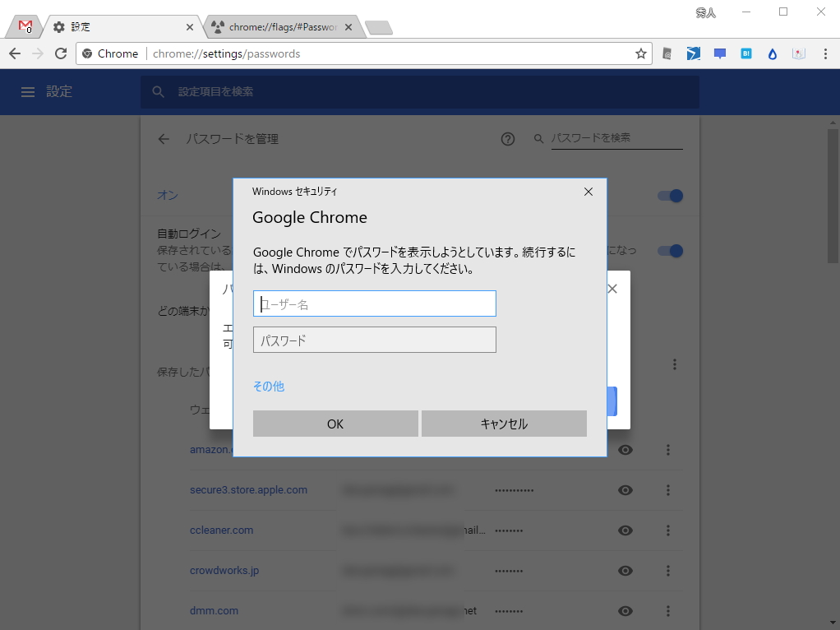This screenshot has height=630, width=840.
Task: Switch to the pinned Gmail tab
Action: [25, 27]
